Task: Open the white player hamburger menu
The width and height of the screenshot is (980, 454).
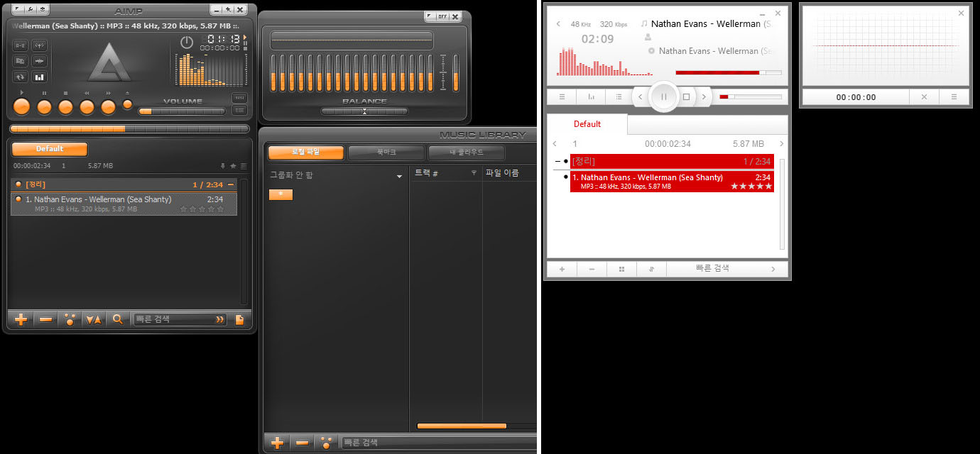Action: tap(562, 96)
